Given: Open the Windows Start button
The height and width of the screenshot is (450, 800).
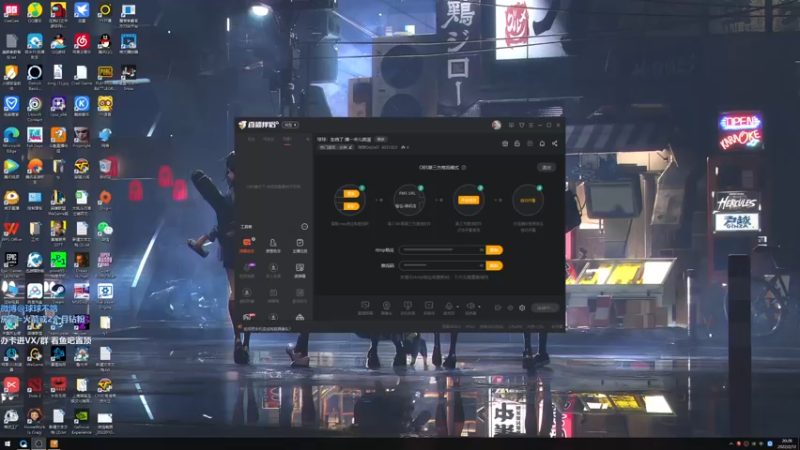Looking at the screenshot, I should pos(7,444).
